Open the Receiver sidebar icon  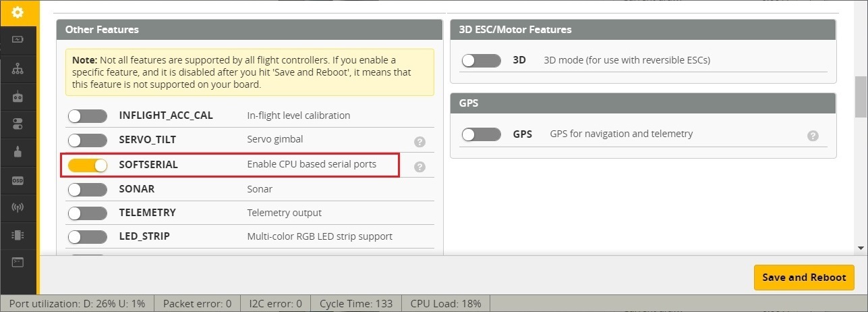coord(18,97)
